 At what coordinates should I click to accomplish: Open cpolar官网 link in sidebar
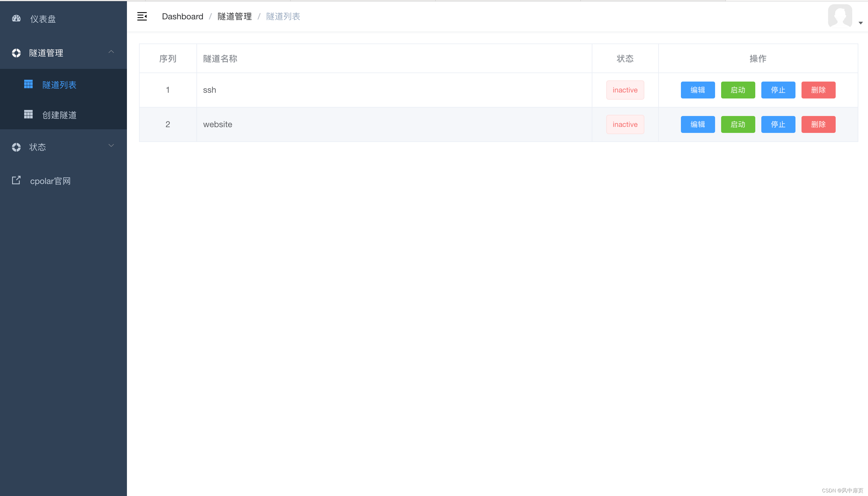[50, 181]
